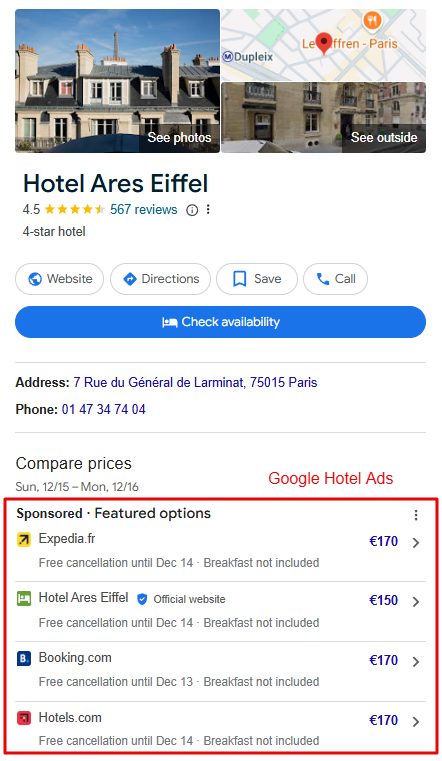Screen dimensions: 442x761
Task: Save the hotel with the bookmark button
Action: pyautogui.click(x=257, y=279)
